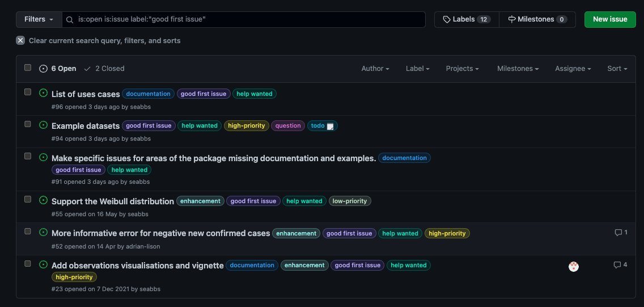Click open status icon for issue #91
The height and width of the screenshot is (307, 644).
[x=43, y=157]
